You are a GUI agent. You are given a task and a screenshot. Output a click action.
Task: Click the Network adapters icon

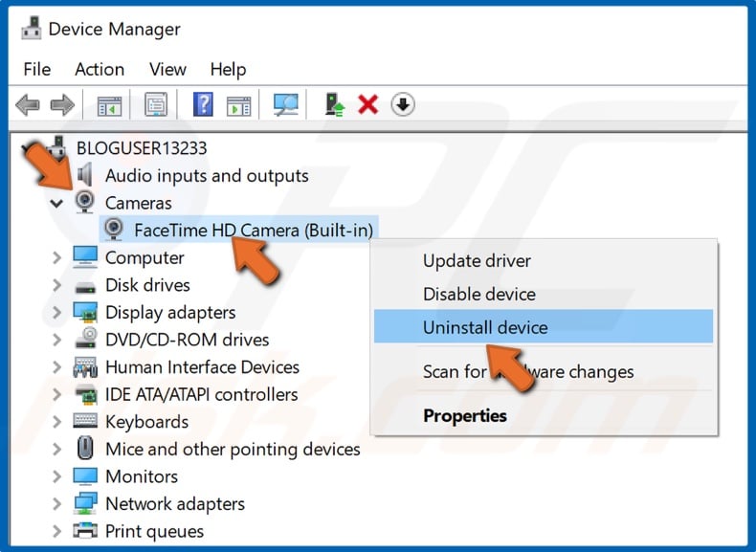click(85, 503)
